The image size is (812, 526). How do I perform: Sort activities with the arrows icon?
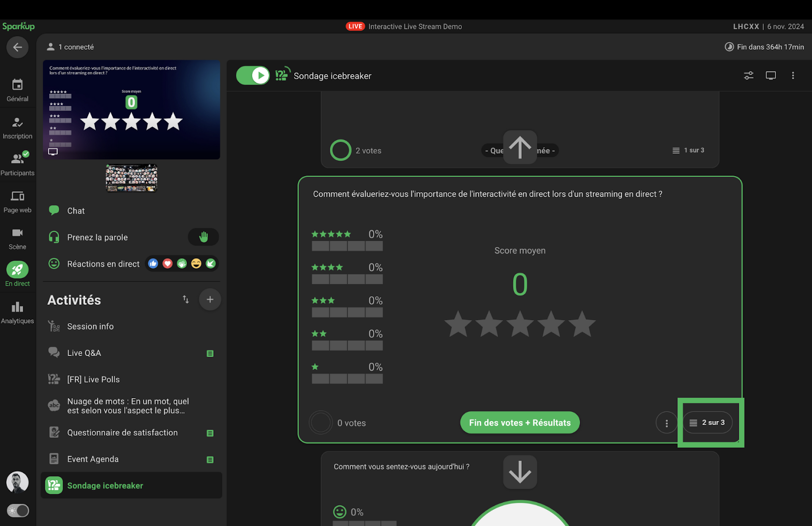pos(186,299)
